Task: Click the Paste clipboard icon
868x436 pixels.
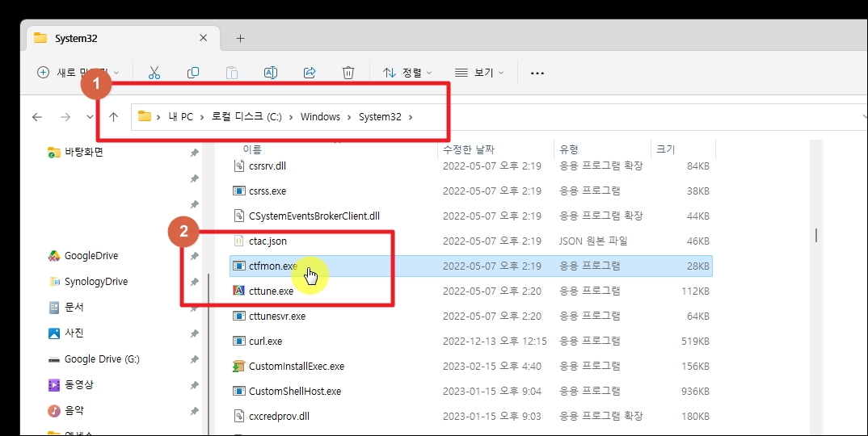Action: pyautogui.click(x=232, y=73)
